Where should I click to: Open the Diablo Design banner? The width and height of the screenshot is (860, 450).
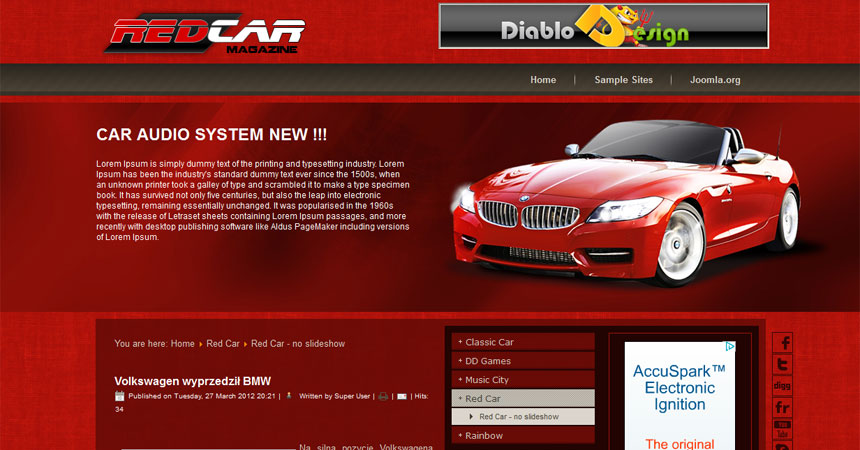604,26
